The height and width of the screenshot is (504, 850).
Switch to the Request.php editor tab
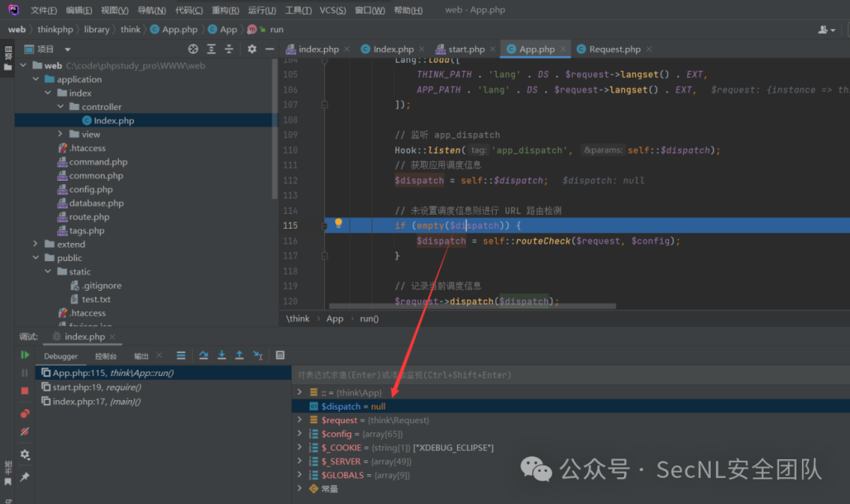point(614,50)
